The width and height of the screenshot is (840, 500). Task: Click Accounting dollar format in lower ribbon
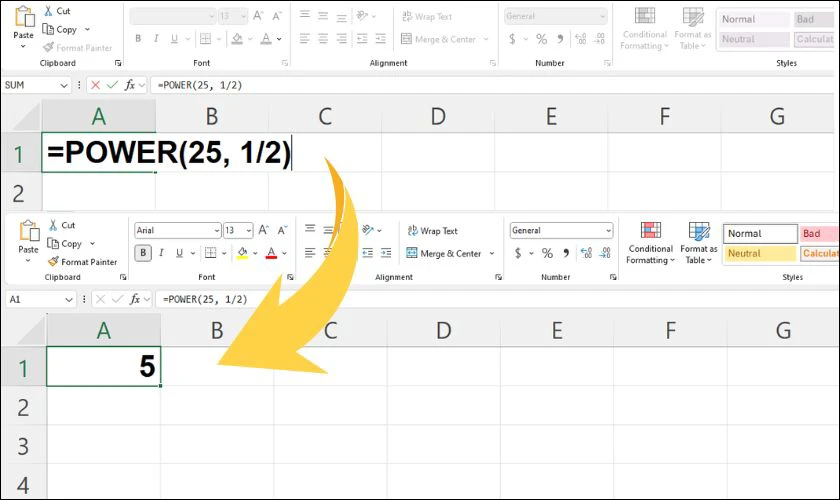coord(518,253)
